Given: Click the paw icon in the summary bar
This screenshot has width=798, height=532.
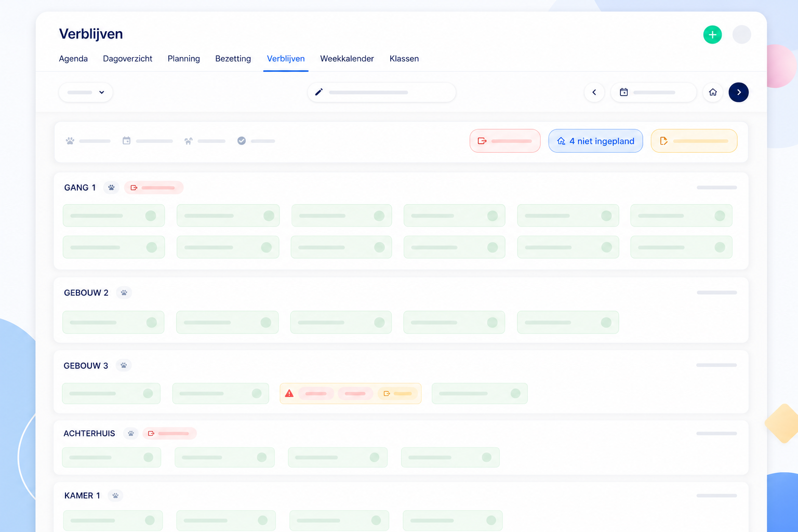Looking at the screenshot, I should (70, 141).
